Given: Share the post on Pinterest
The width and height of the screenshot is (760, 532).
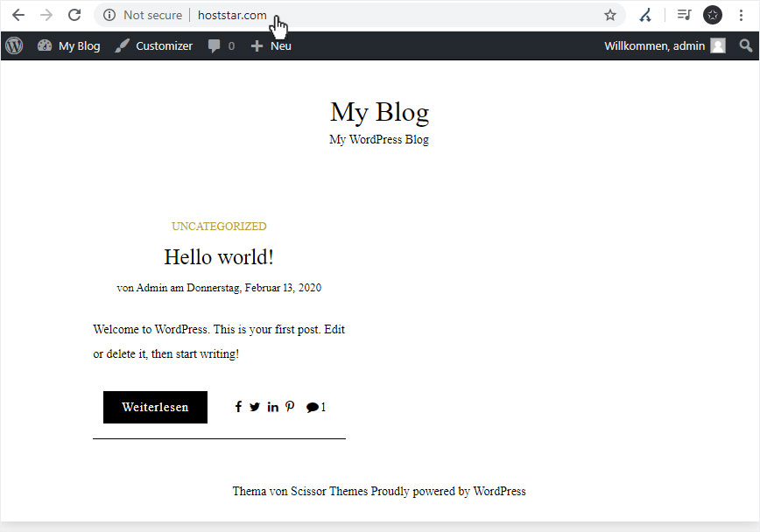Looking at the screenshot, I should pos(290,407).
